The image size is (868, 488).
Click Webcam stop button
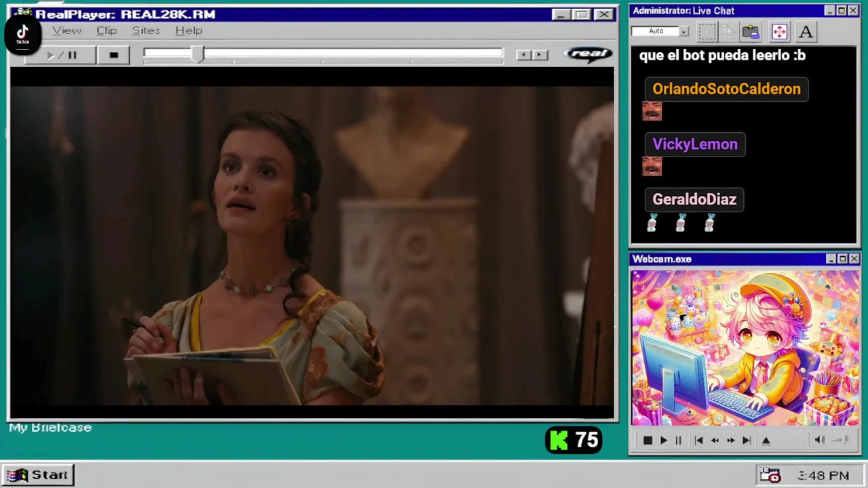[647, 441]
